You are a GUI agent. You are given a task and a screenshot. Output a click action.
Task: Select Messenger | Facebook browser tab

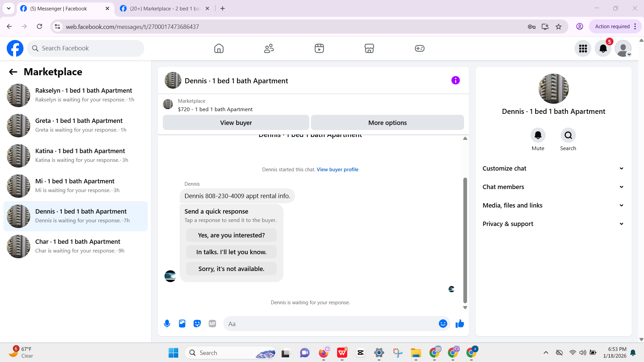(65, 9)
